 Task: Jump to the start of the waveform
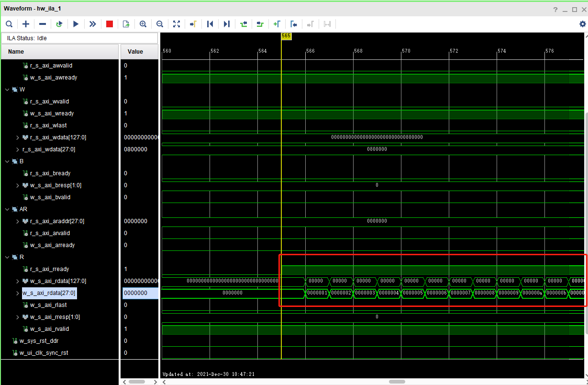click(x=210, y=24)
